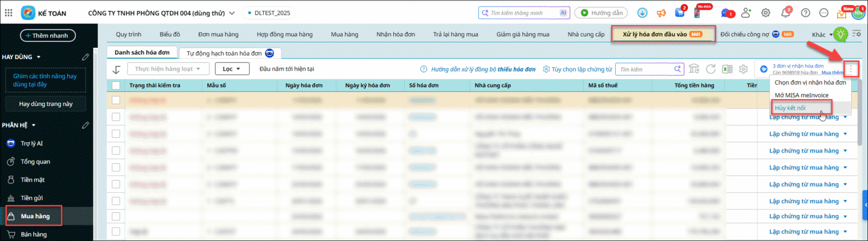Click the Hướng dẫn guide button
The image size is (868, 241).
tap(601, 13)
